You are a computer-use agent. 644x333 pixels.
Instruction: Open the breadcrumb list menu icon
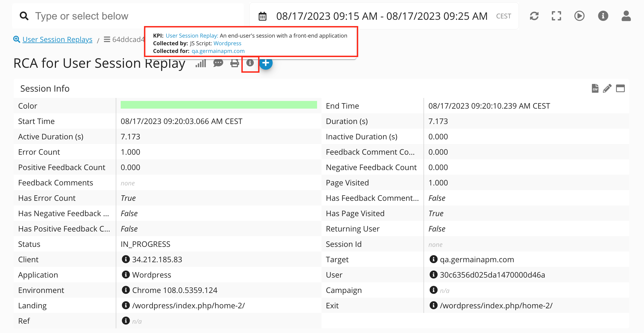[107, 39]
